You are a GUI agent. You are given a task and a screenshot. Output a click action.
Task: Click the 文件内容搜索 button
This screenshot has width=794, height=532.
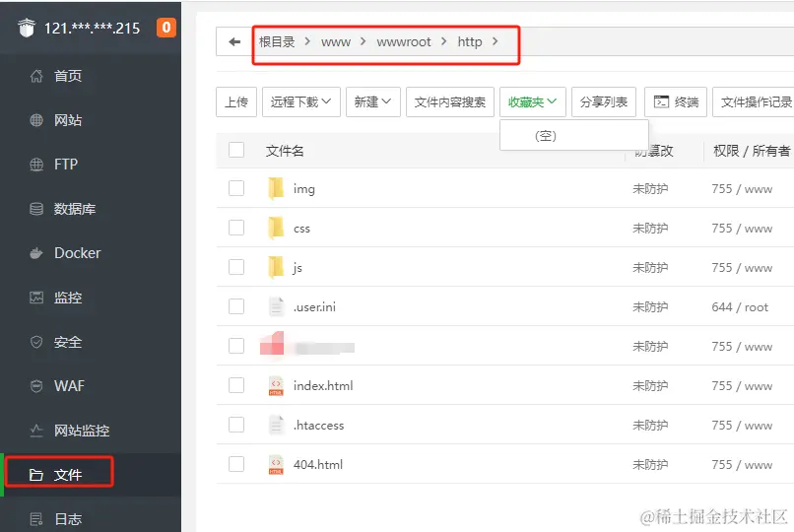(450, 102)
